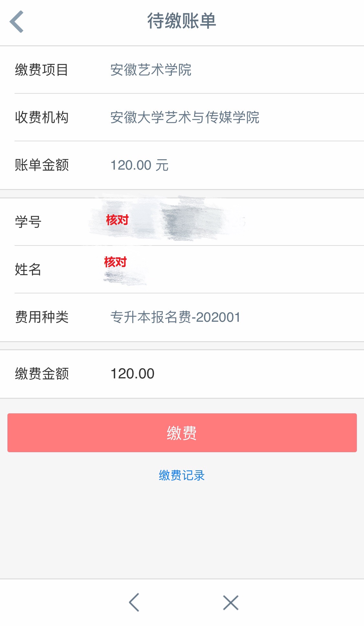Tap the 缴费金额 label text
Image resolution: width=364 pixels, height=626 pixels.
click(x=42, y=374)
